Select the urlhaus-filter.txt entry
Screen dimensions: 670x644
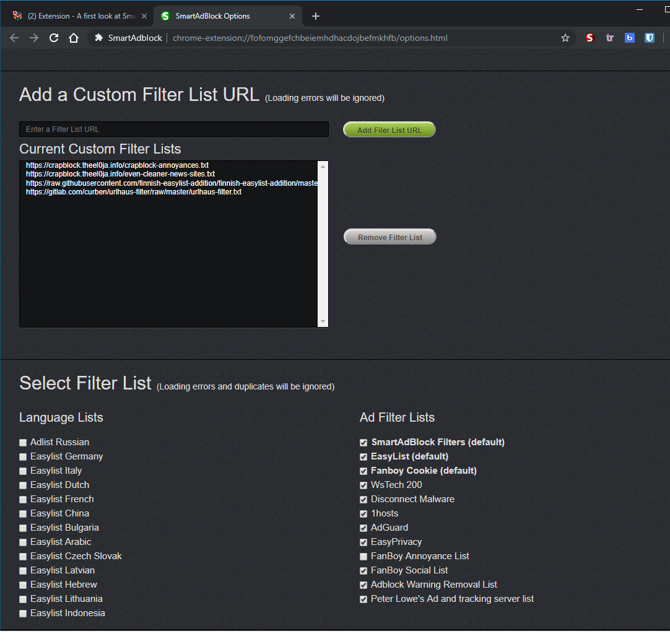pos(134,192)
